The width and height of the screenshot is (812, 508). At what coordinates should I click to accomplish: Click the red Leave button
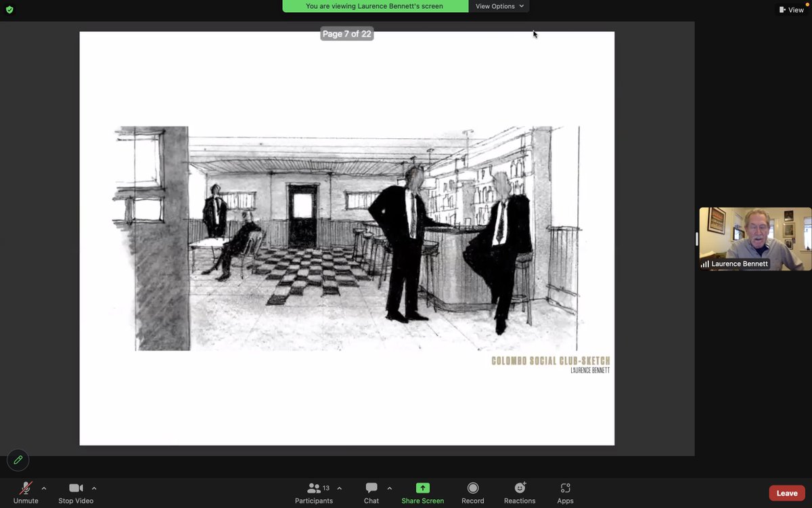pos(787,493)
